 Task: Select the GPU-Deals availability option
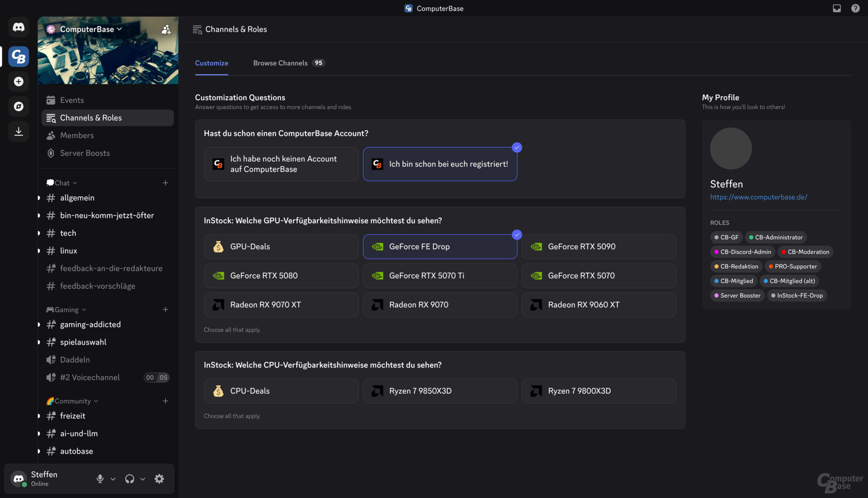pos(281,246)
